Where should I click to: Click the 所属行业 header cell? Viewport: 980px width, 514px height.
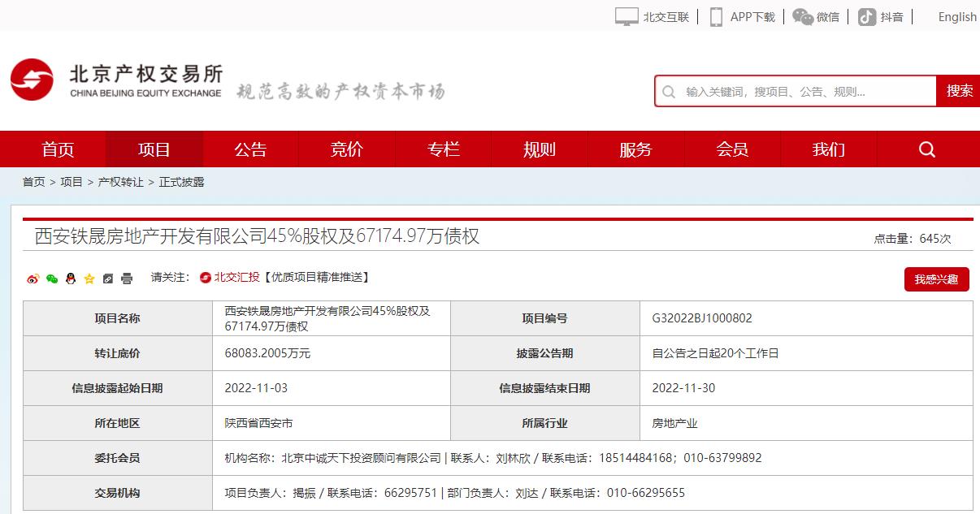(544, 423)
